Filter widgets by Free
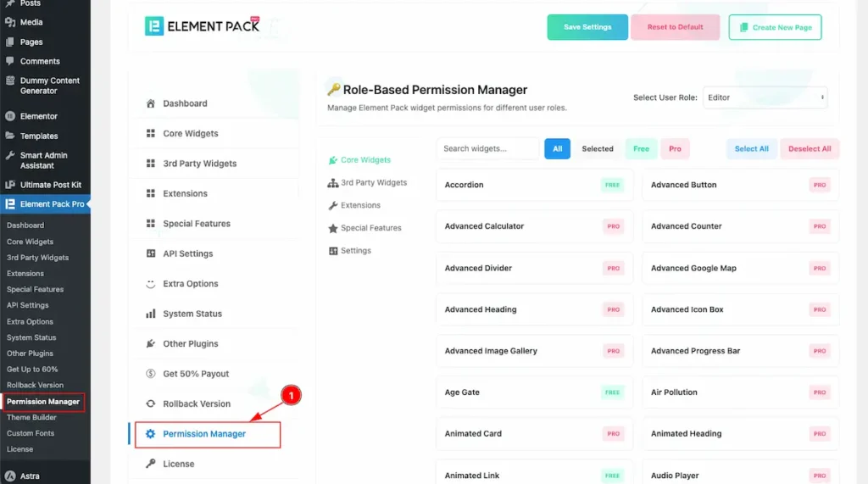Screen dimensions: 868x484 pos(641,149)
